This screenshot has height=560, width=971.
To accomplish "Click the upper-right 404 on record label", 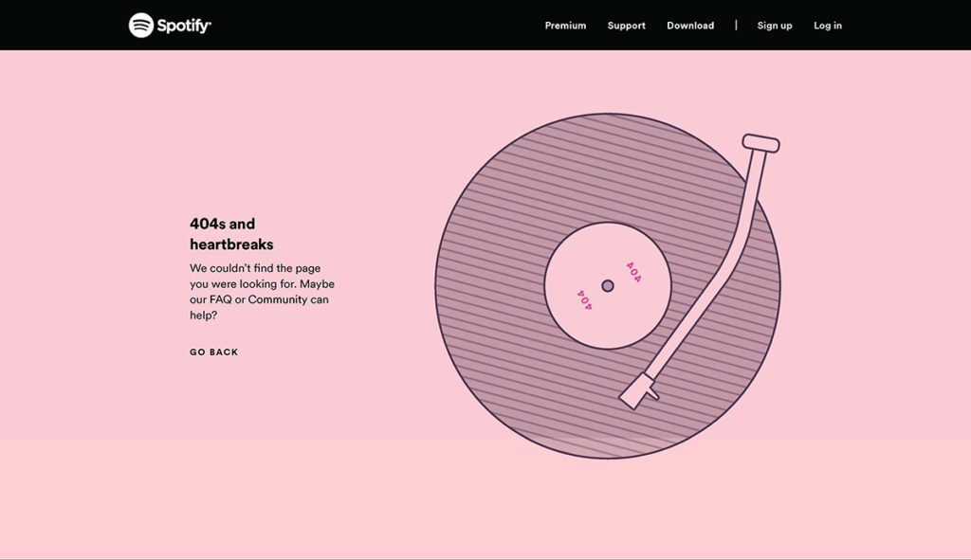I will pyautogui.click(x=632, y=272).
